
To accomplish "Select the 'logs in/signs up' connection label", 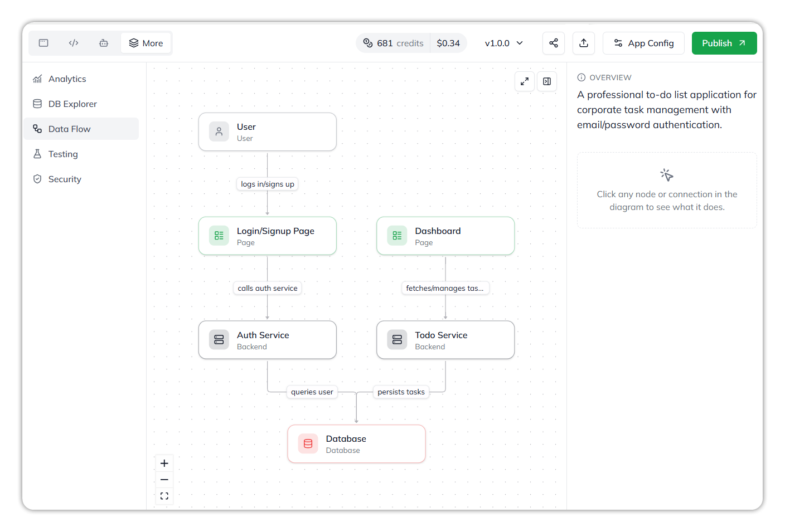I will (x=268, y=184).
